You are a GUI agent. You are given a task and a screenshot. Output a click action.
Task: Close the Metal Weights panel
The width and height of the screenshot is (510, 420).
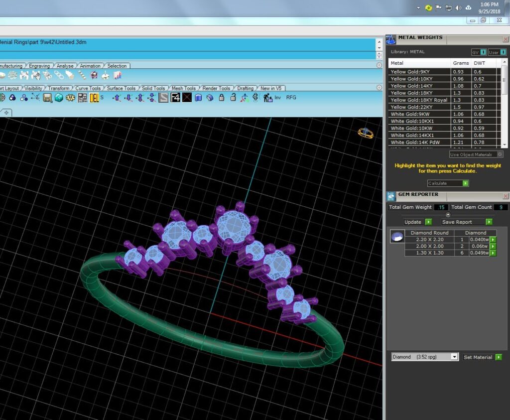[506, 39]
